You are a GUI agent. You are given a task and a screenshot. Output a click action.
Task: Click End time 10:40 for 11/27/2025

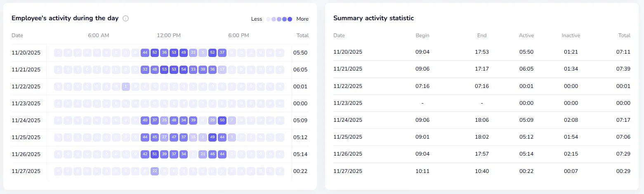pyautogui.click(x=482, y=171)
